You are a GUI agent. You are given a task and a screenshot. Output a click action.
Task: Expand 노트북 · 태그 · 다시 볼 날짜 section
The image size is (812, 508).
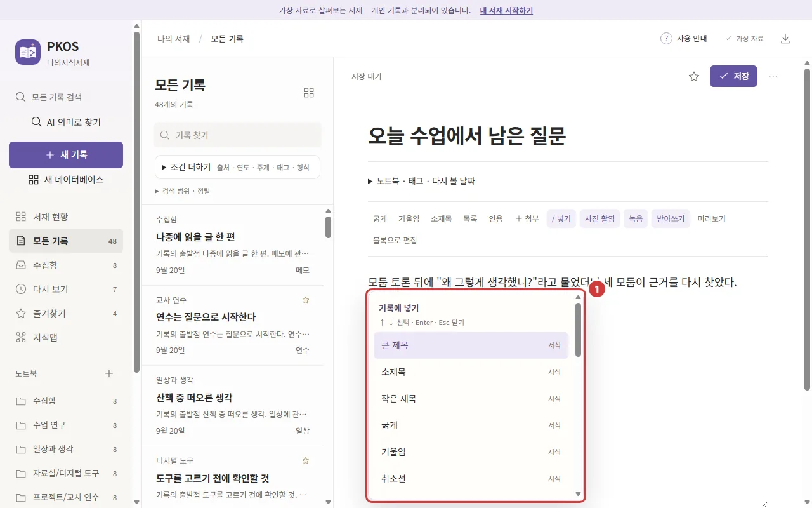click(421, 181)
